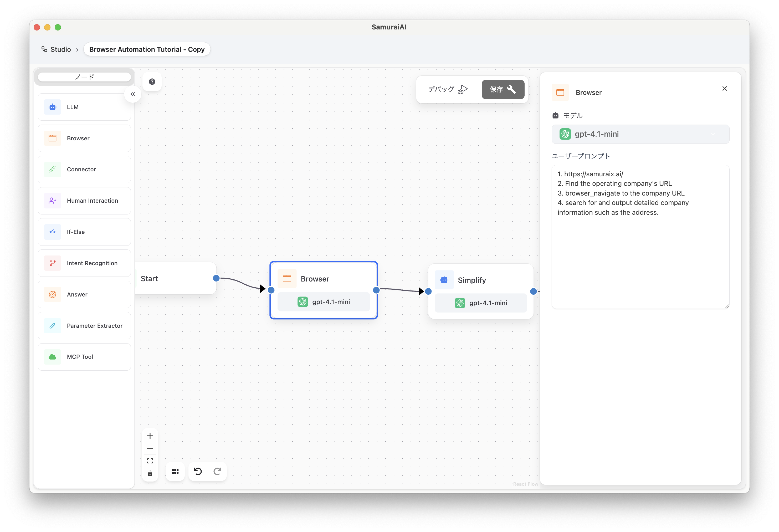Click the Browser node icon in sidebar
The image size is (779, 532).
tap(52, 138)
